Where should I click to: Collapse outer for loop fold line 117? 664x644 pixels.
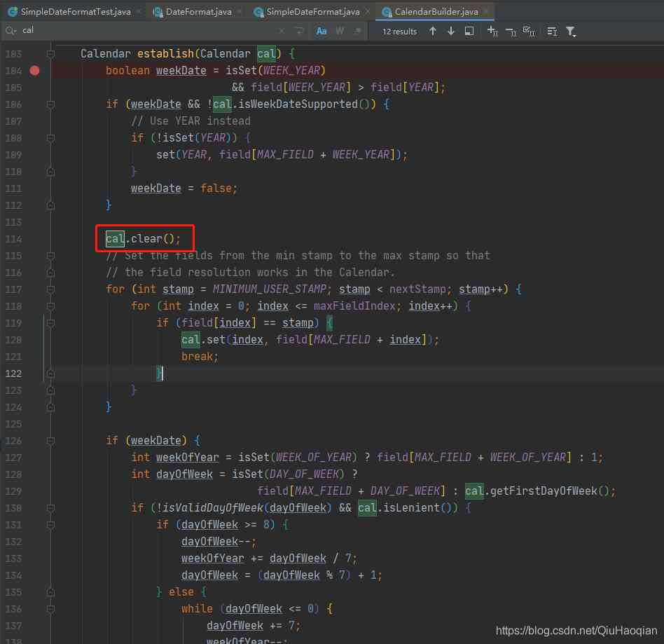click(50, 289)
